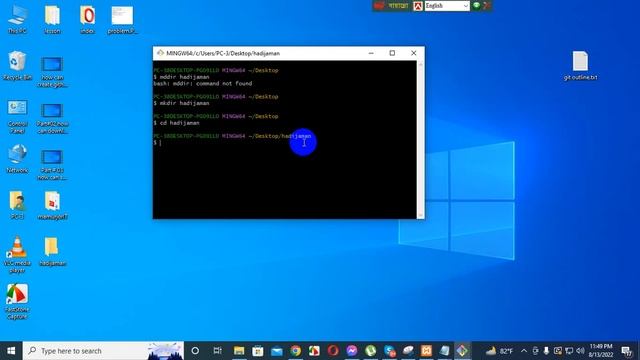This screenshot has width=640, height=360.
Task: Launch VLC media player shortcut
Action: tap(17, 255)
